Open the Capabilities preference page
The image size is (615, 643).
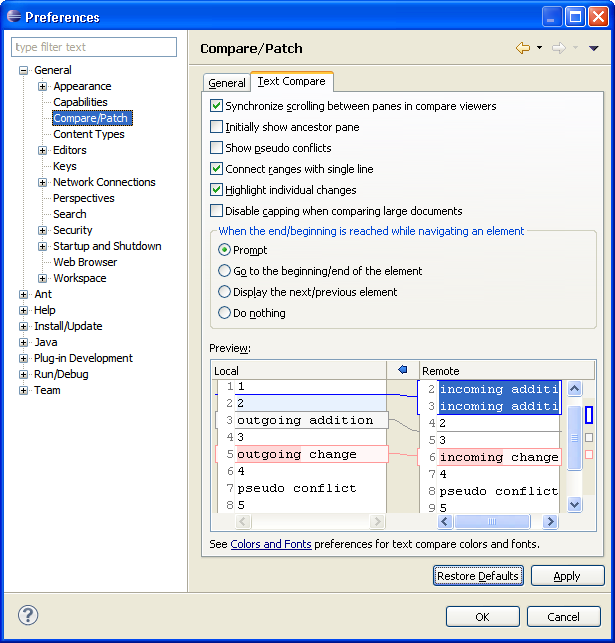click(x=80, y=102)
